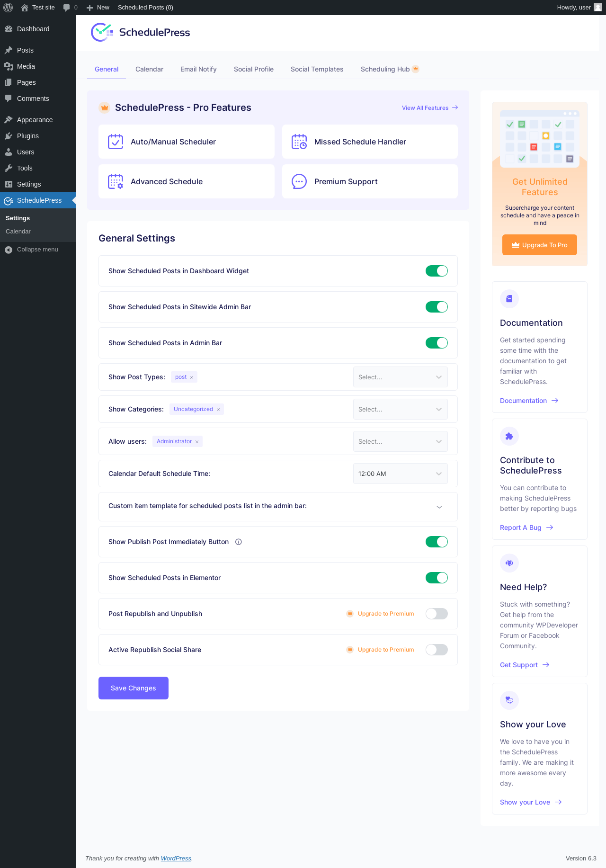Remove the 'post' tag from Post Types
The height and width of the screenshot is (868, 606).
pos(192,377)
